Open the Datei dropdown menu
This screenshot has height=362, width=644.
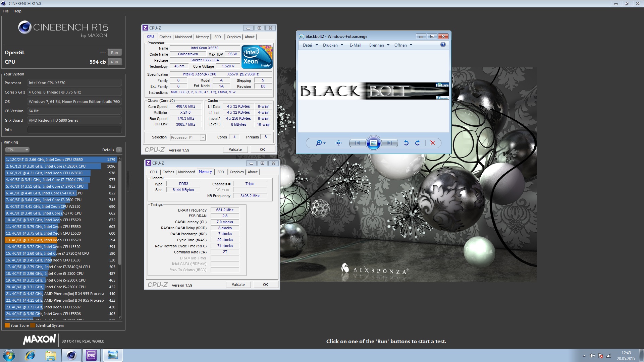pyautogui.click(x=310, y=45)
